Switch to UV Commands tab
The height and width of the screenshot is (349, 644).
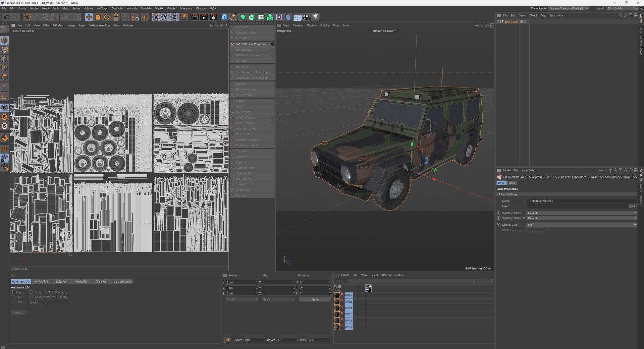click(x=122, y=282)
